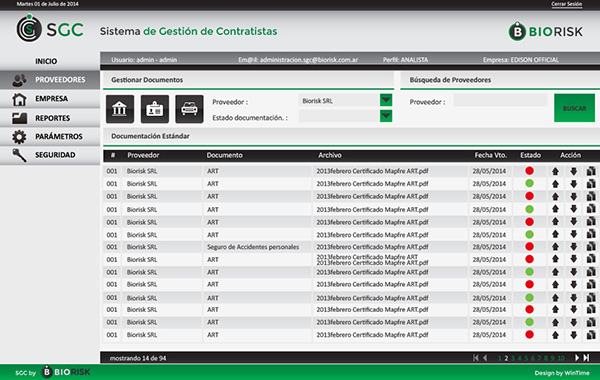
Task: Click the Búsqueda de Proveedores input field
Action: (501, 101)
